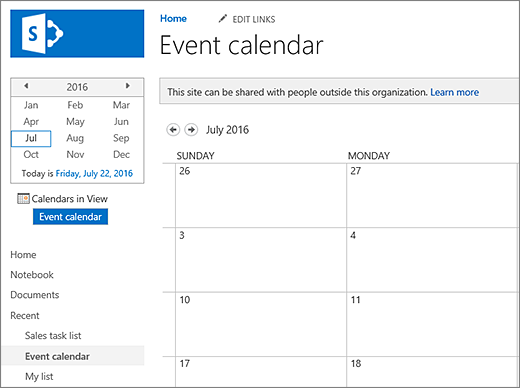Open Home in the left navigation
520x388 pixels.
tap(23, 255)
